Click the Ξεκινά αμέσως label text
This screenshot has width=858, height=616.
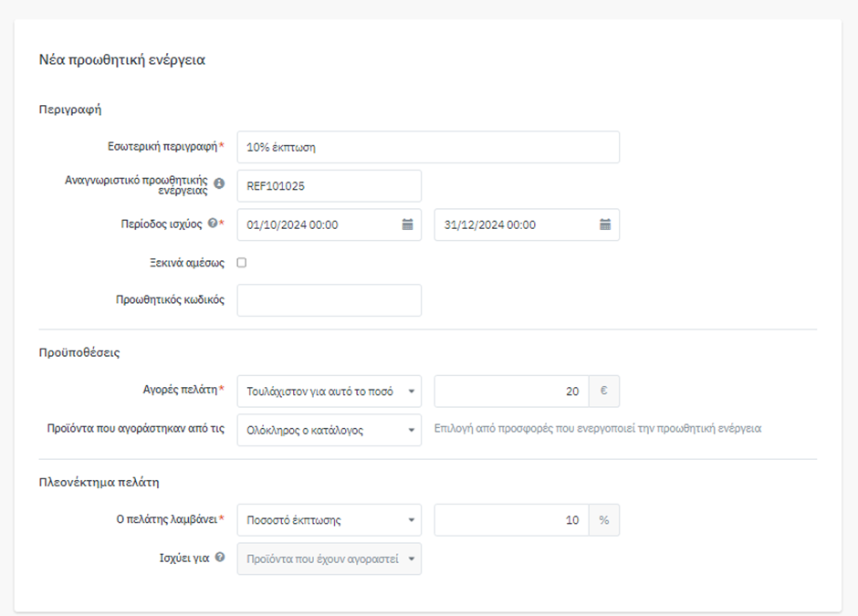pyautogui.click(x=187, y=263)
